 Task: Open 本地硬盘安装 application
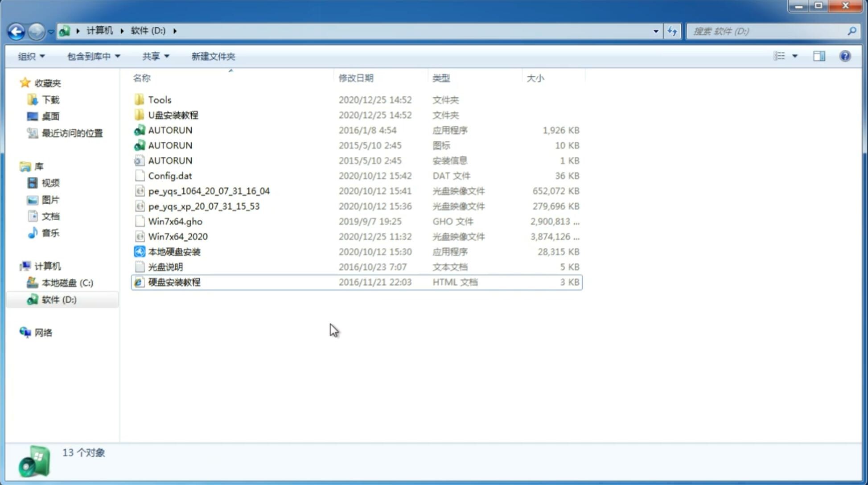click(173, 251)
